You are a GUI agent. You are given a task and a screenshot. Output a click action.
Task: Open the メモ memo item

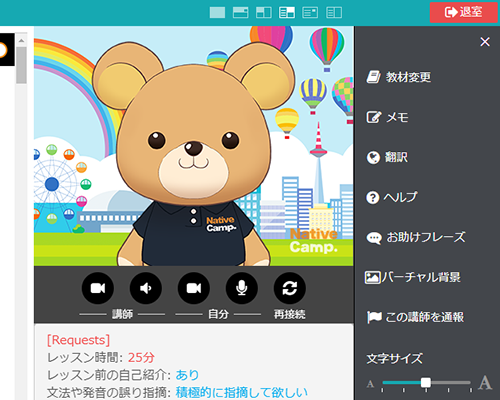[x=387, y=117]
